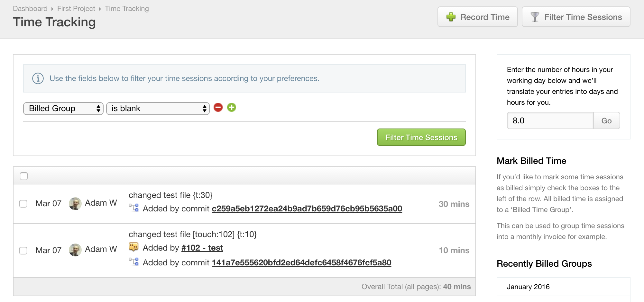Open the Billed Group field dropdown
Viewport: 644px width, 302px height.
(x=63, y=109)
